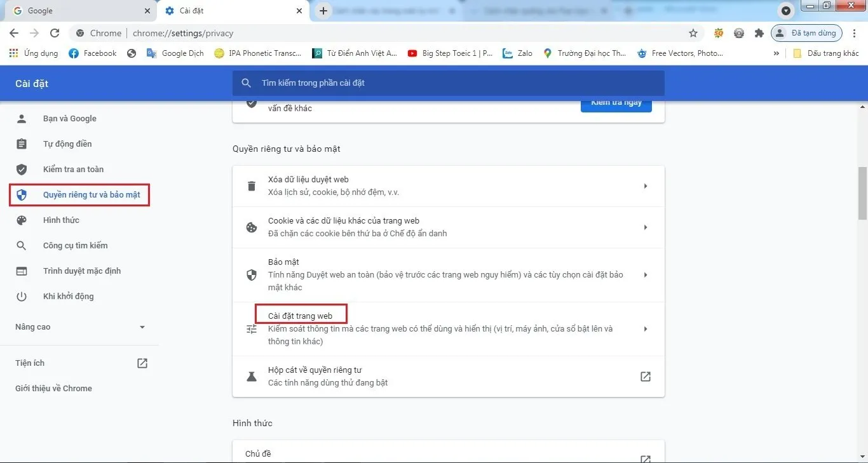
Task: Open a new tab with the plus button
Action: (x=323, y=11)
